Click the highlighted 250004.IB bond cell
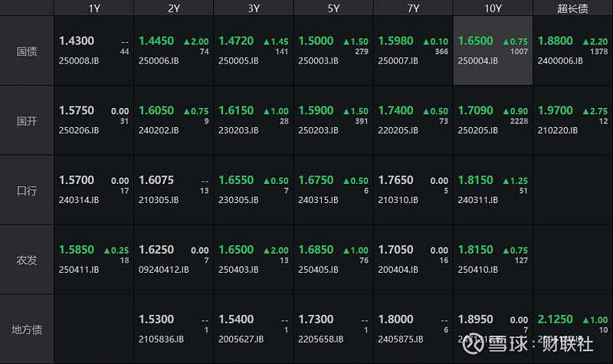 point(493,51)
